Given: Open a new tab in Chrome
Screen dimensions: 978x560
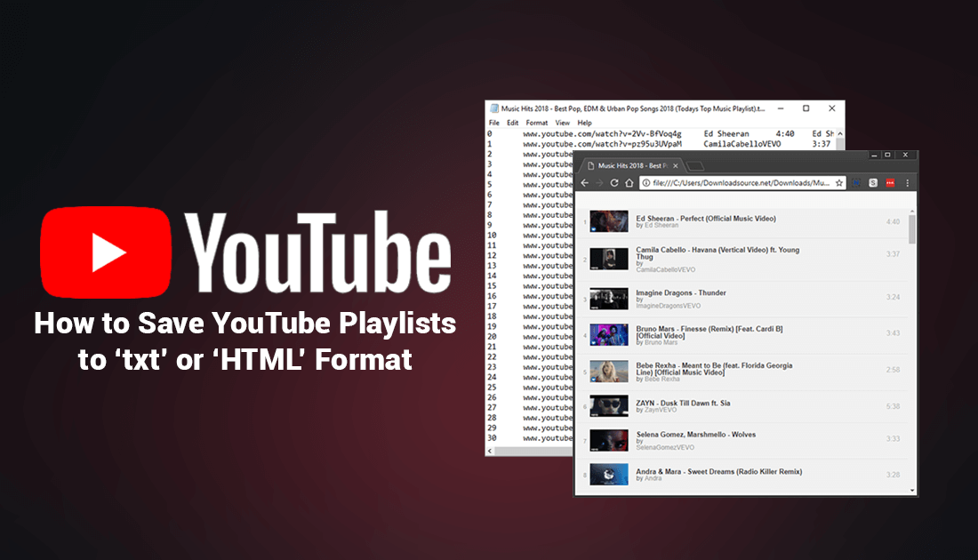Looking at the screenshot, I should (695, 166).
